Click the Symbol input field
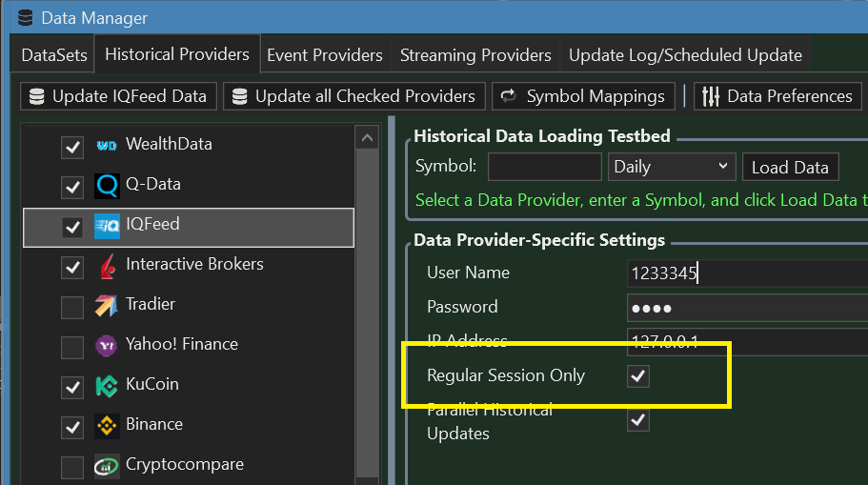 point(544,168)
